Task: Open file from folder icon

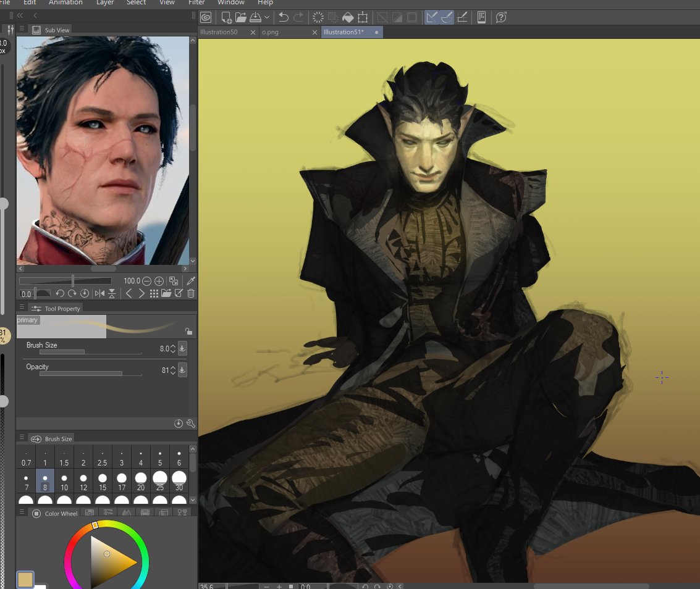Action: (241, 17)
